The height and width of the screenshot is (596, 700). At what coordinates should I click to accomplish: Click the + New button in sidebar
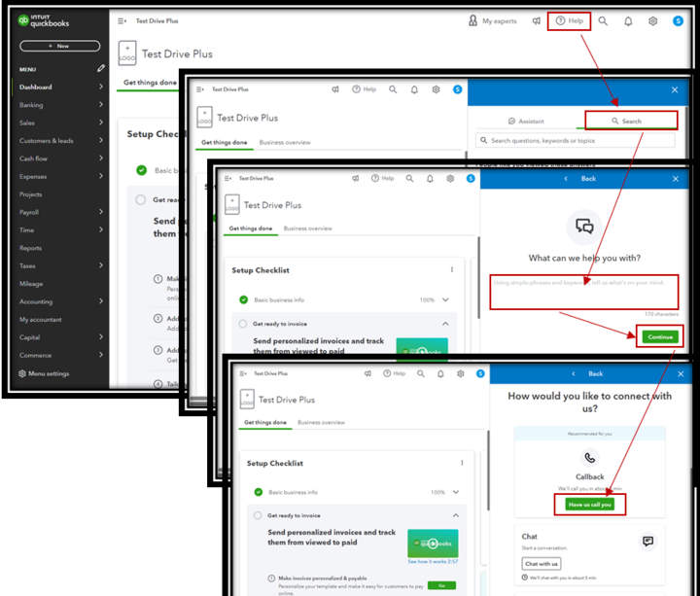pyautogui.click(x=60, y=46)
